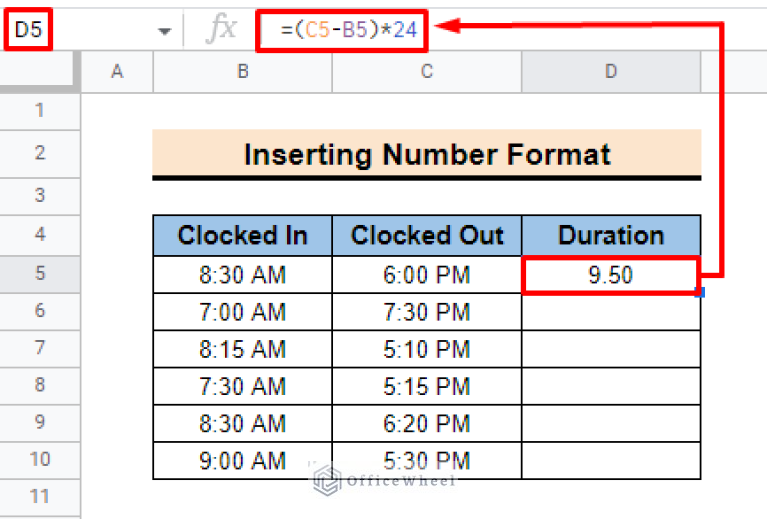767x519 pixels.
Task: Select row 3 header
Action: pyautogui.click(x=40, y=196)
